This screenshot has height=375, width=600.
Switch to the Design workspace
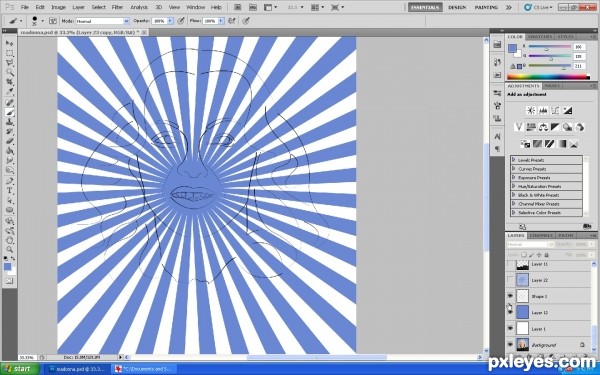point(457,7)
